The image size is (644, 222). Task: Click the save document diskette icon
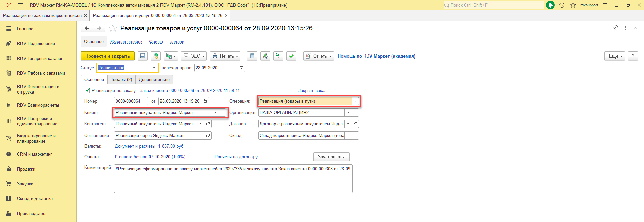[143, 56]
